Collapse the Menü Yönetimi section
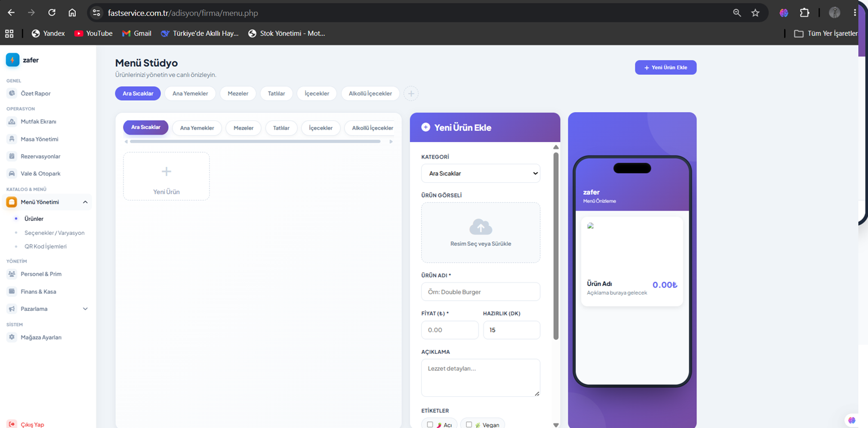This screenshot has width=868, height=428. click(x=85, y=202)
